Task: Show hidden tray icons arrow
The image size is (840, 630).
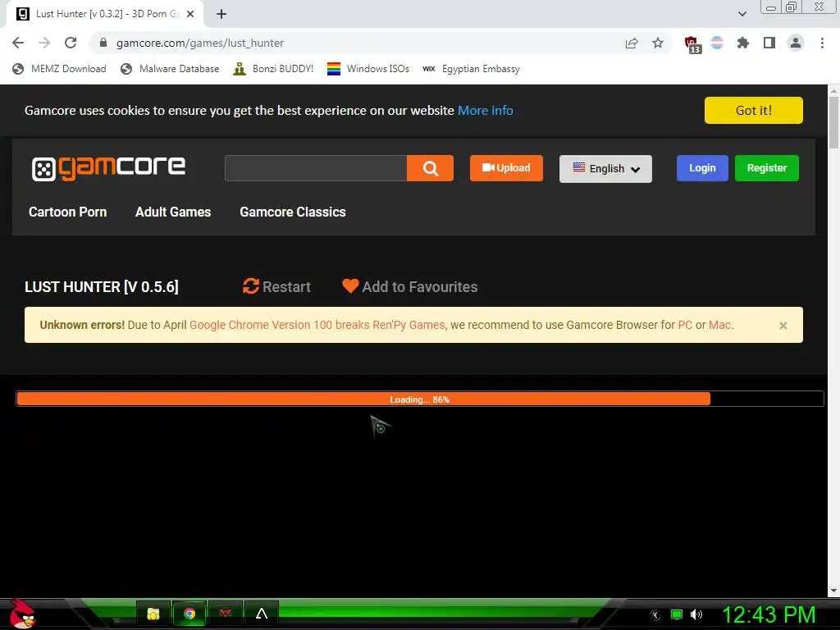Action: coord(655,615)
